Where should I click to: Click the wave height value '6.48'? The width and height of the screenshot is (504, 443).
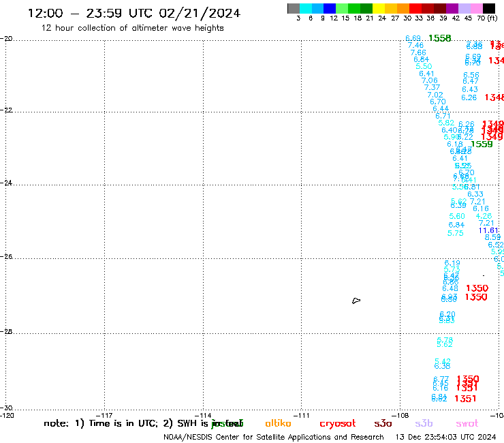click(x=450, y=288)
